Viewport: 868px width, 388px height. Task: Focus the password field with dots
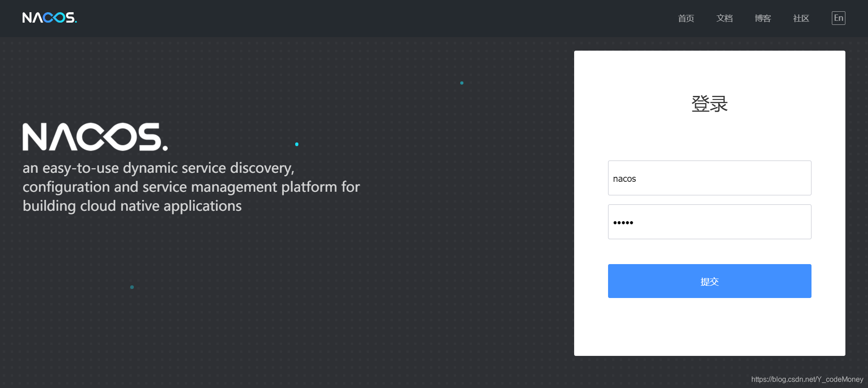coord(710,222)
